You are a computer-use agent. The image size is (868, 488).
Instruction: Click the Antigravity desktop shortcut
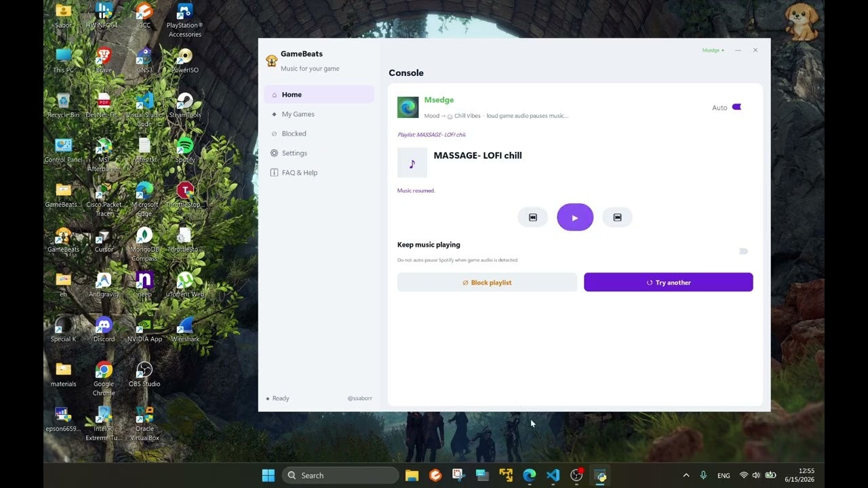(104, 285)
